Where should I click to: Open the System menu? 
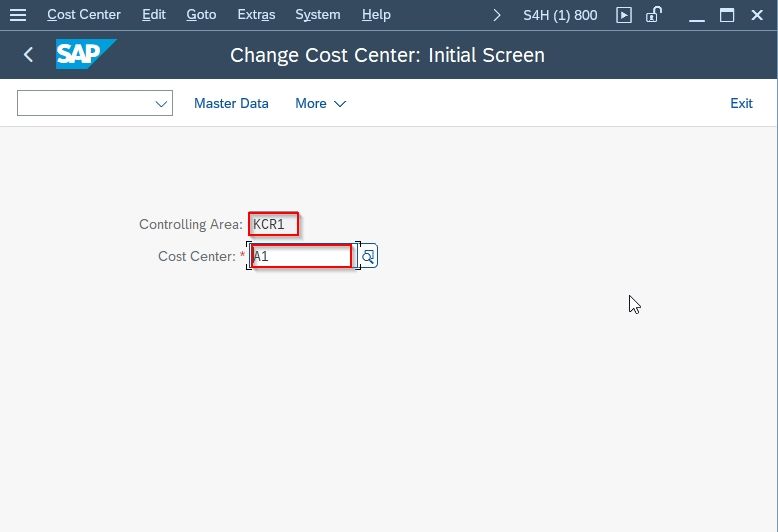[318, 15]
